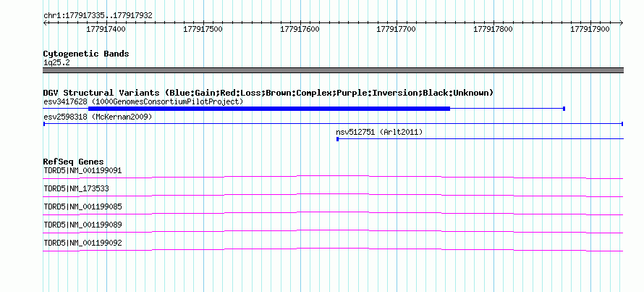Screen dimensions: 644x292
Task: Select the nsv512751 blue variant line
Action: pos(480,139)
